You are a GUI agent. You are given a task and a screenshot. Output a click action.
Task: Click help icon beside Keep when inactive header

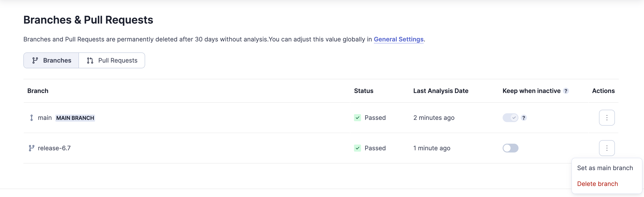pyautogui.click(x=566, y=91)
